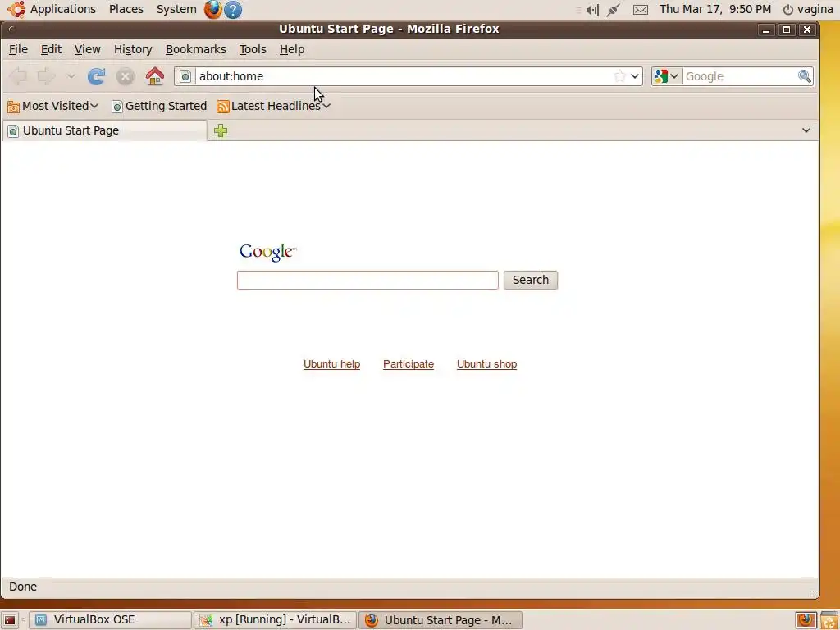The width and height of the screenshot is (840, 630).
Task: Open the recent pages history dropdown arrow
Action: click(71, 76)
